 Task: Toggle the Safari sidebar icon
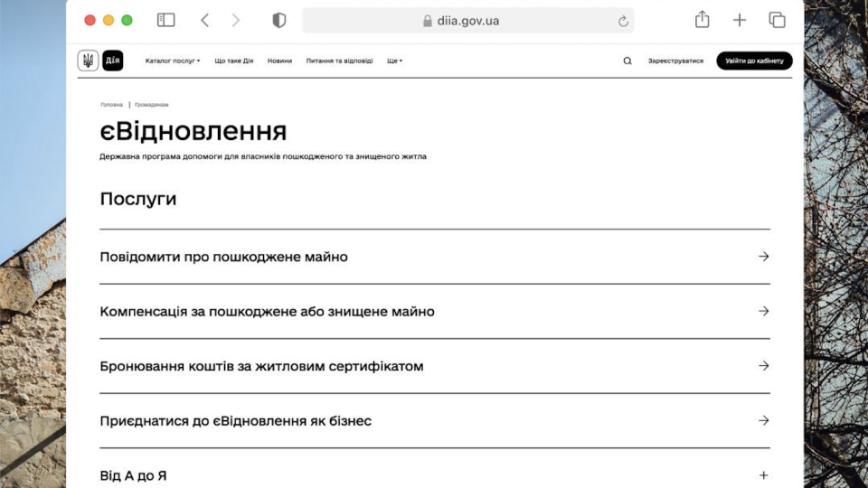click(166, 21)
